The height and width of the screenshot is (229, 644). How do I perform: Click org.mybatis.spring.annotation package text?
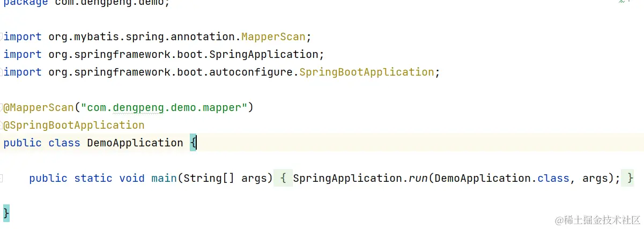coord(142,37)
